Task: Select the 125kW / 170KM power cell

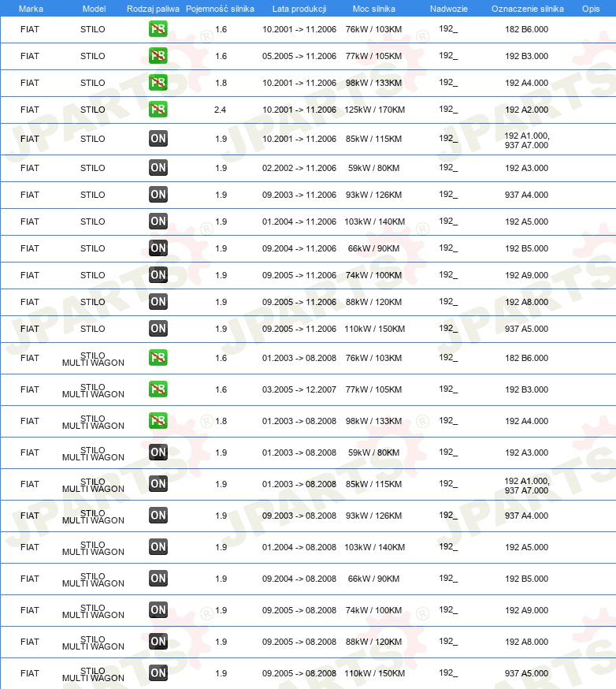Action: [374, 110]
